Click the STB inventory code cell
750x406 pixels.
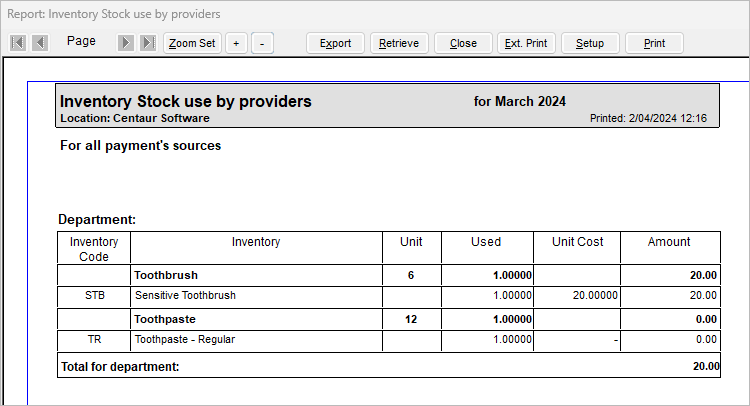click(94, 296)
